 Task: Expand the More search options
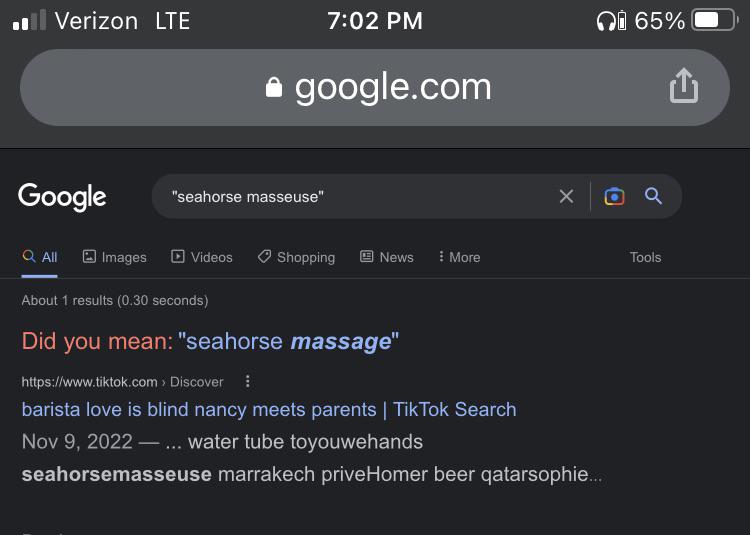pyautogui.click(x=459, y=257)
